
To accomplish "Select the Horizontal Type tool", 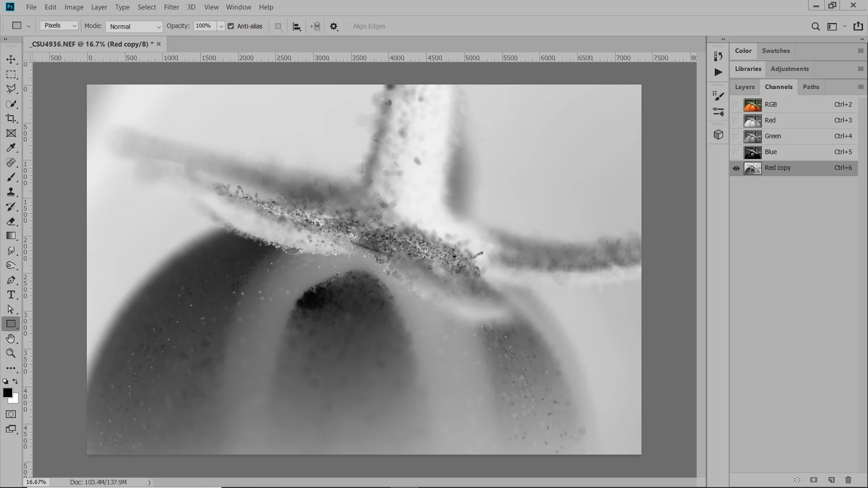I will pyautogui.click(x=11, y=295).
